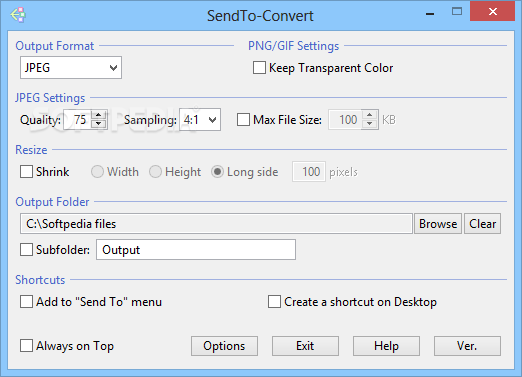Click the SendTo-Convert app icon in title bar
This screenshot has width=522, height=377.
[x=18, y=15]
